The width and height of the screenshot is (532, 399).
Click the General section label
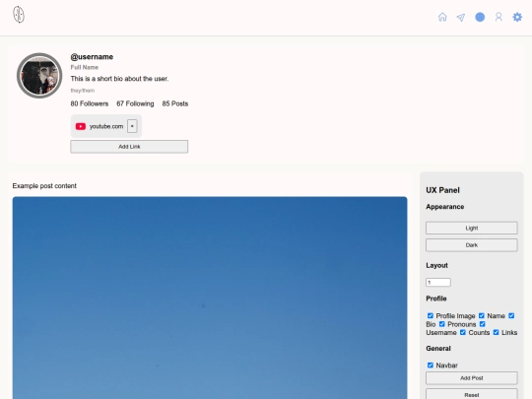click(438, 349)
